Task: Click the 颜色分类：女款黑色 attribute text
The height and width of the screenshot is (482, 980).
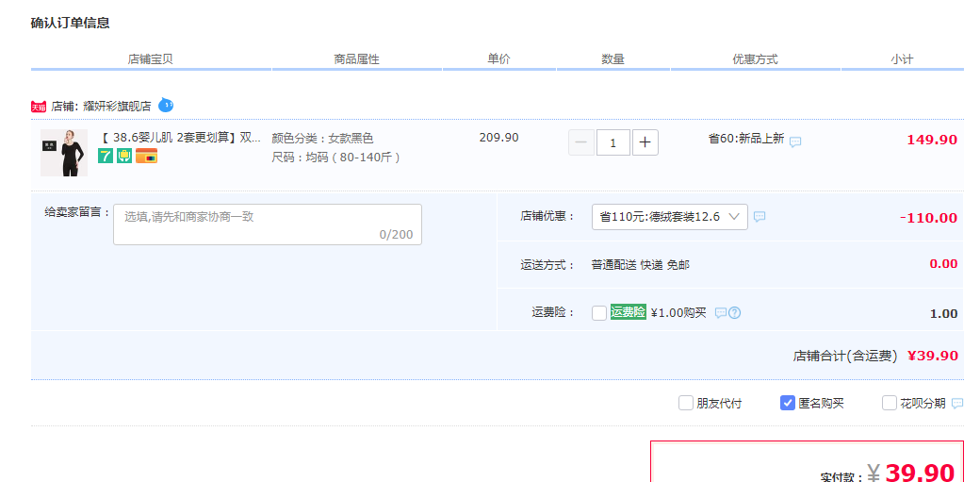Action: [x=322, y=139]
